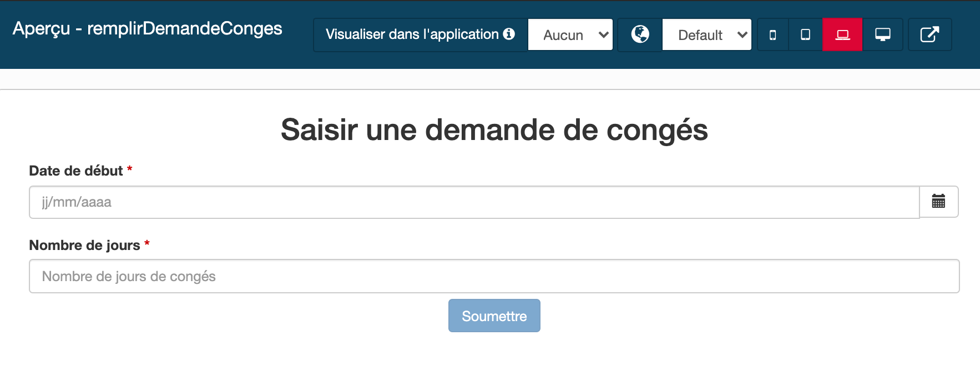Click the globe language icon

640,34
